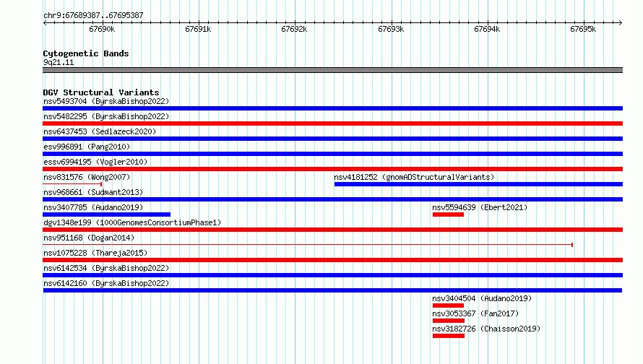643x364 pixels.
Task: Click the Cytogenetic Bands track title
Action: click(x=86, y=53)
